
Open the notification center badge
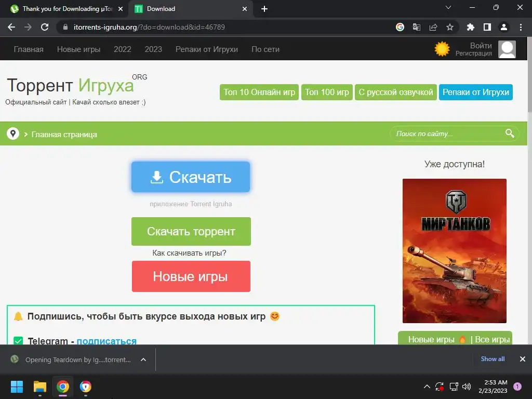tap(517, 387)
